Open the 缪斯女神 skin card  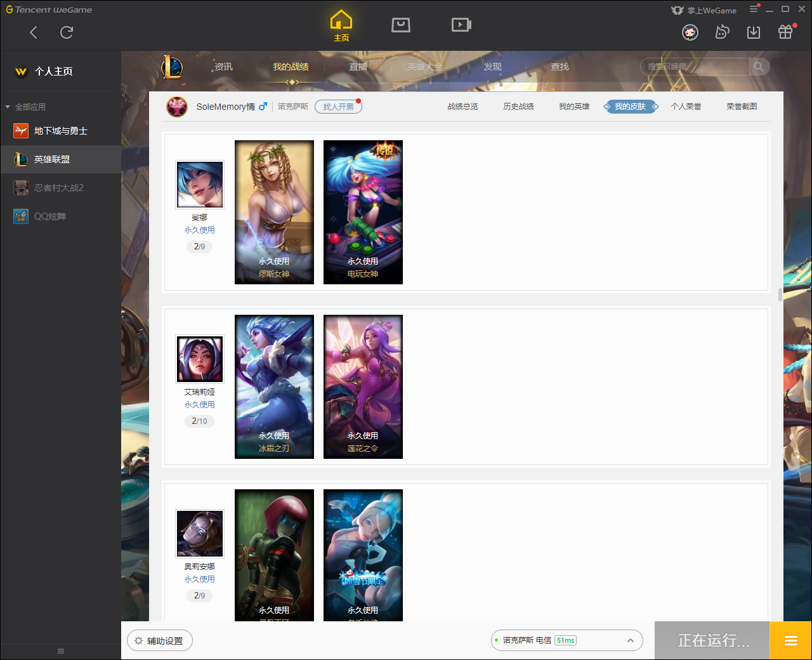pyautogui.click(x=274, y=212)
